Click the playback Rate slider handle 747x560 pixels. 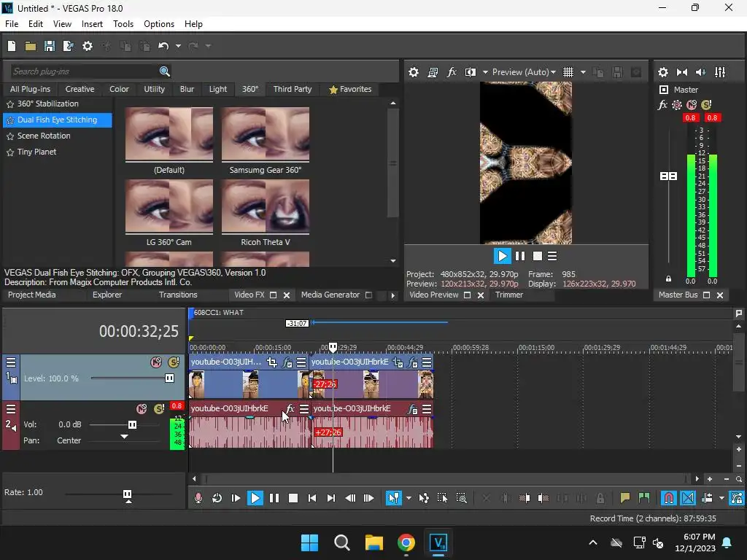pos(127,495)
